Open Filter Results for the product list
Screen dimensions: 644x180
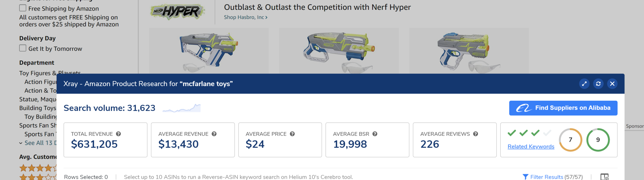552,177
